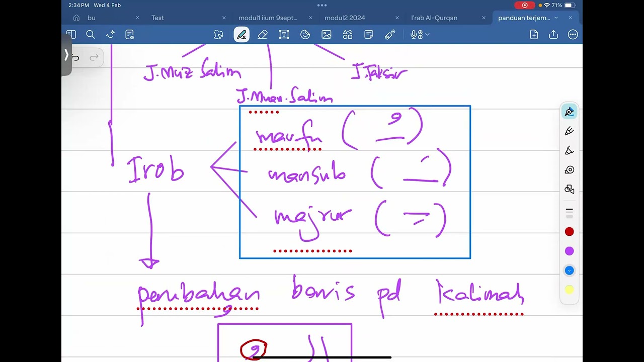Close the 'Test' tab

click(x=224, y=18)
